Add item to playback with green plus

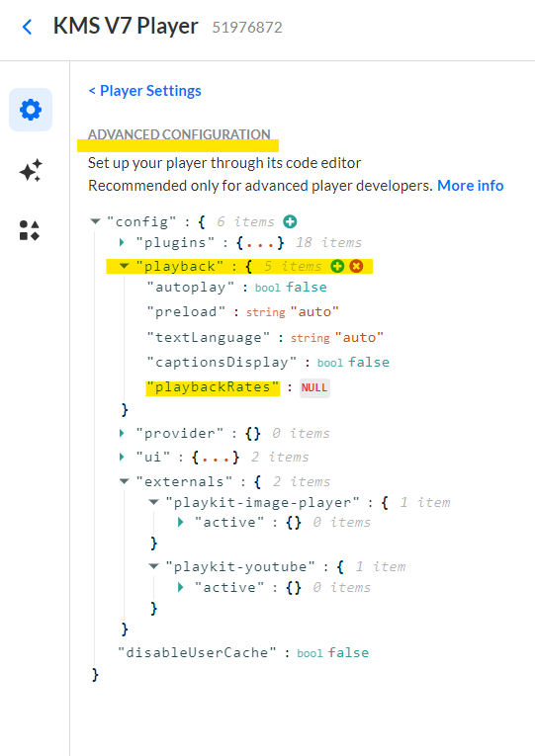(x=337, y=266)
